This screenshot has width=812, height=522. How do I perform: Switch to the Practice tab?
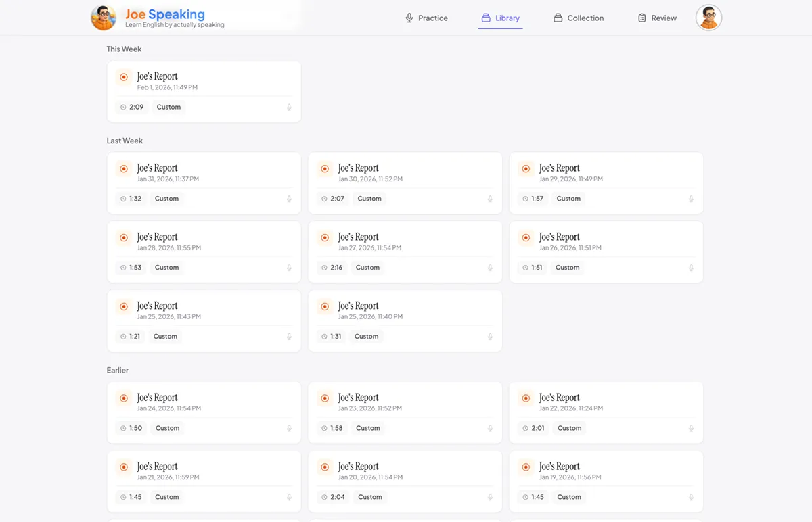click(x=426, y=18)
